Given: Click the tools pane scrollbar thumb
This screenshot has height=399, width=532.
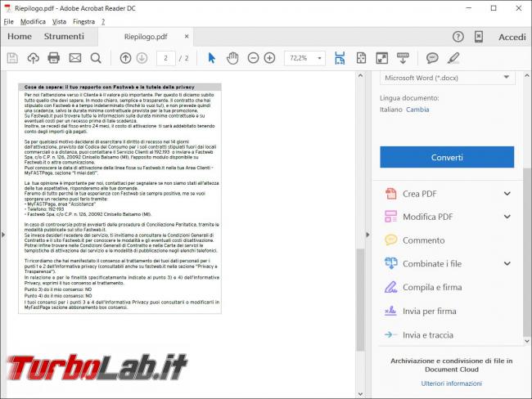Looking at the screenshot, I should pos(526,251).
